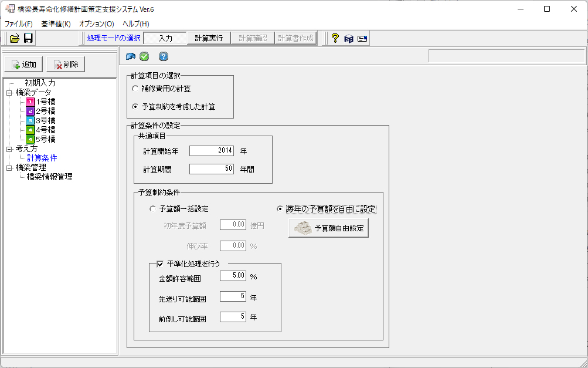
Task: Click the disabled 計算書作成 button
Action: (296, 38)
